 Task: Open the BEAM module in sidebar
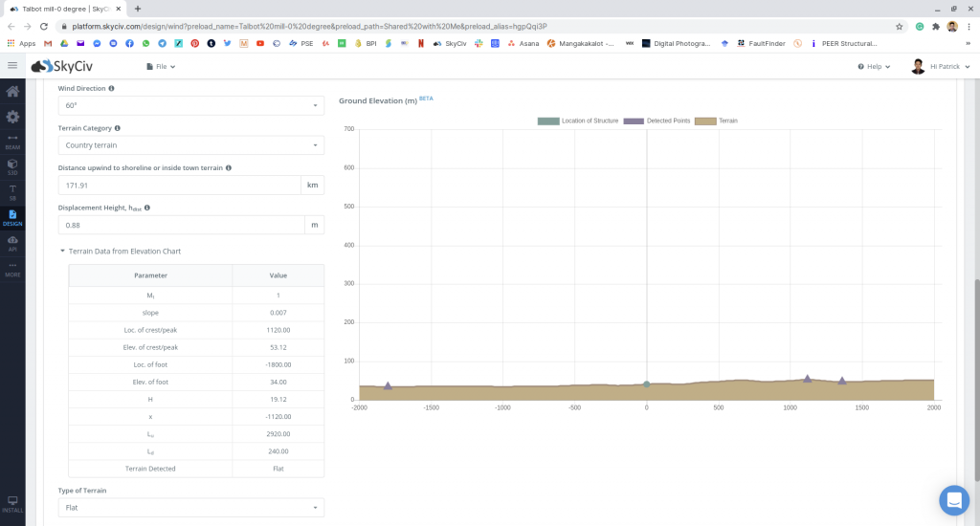(x=12, y=142)
